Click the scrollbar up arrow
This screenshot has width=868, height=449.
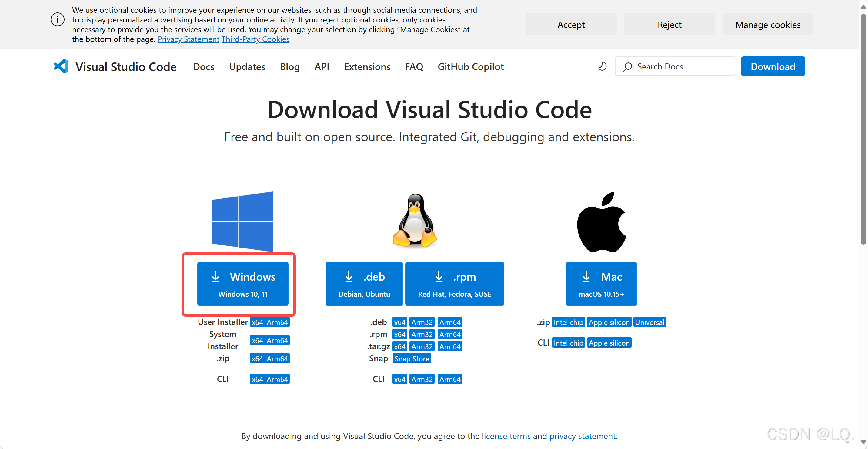[863, 7]
